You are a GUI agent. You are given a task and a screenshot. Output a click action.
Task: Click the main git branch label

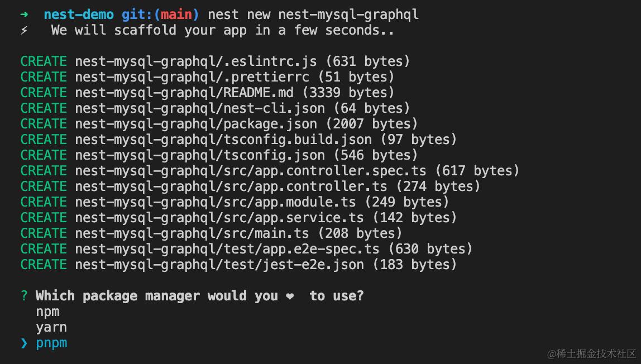point(176,15)
